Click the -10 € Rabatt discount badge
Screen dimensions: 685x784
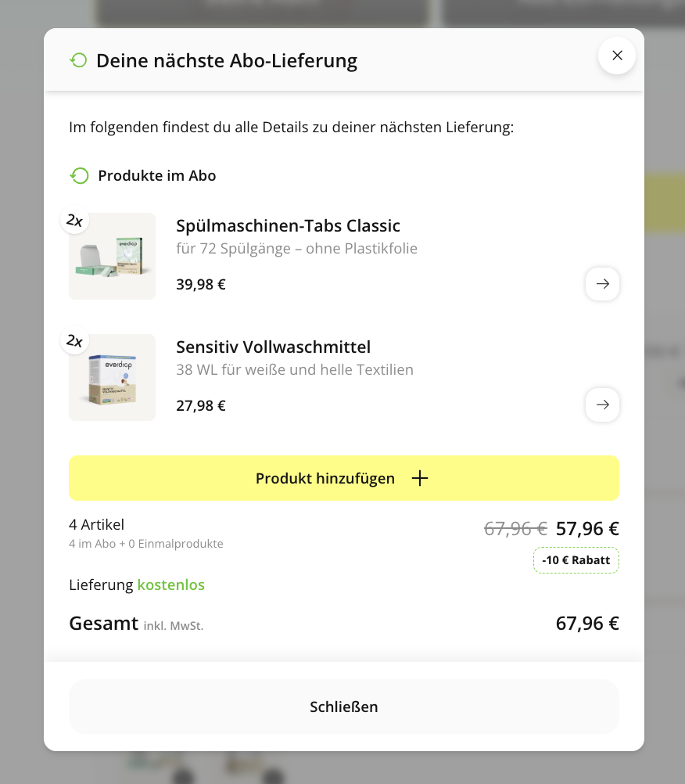[576, 560]
